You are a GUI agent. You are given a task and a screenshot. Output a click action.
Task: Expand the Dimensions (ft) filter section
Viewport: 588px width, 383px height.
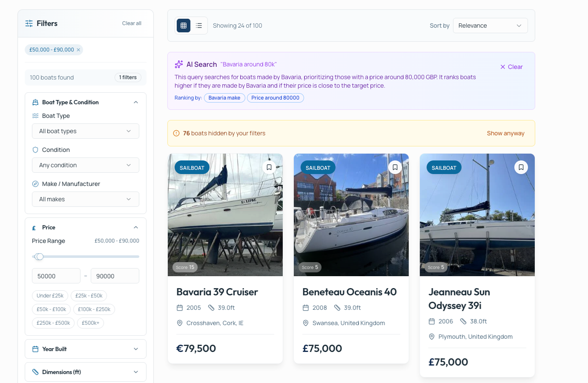pyautogui.click(x=85, y=372)
